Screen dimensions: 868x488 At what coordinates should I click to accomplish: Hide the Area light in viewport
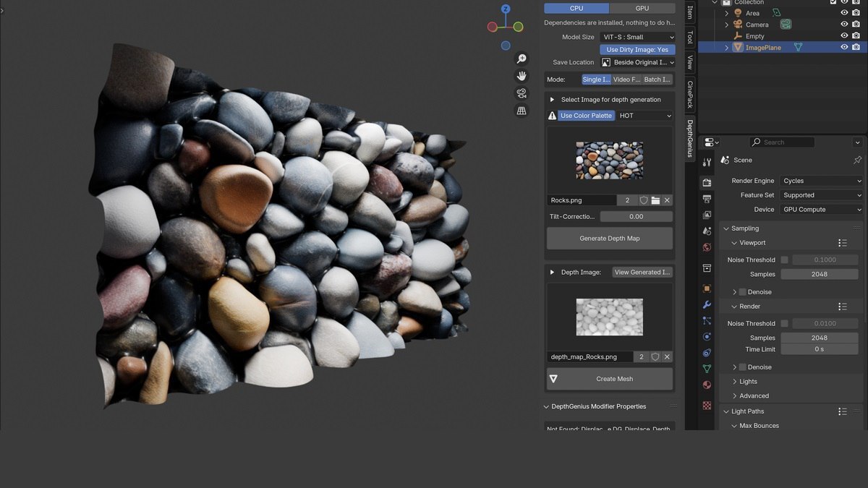click(x=844, y=13)
